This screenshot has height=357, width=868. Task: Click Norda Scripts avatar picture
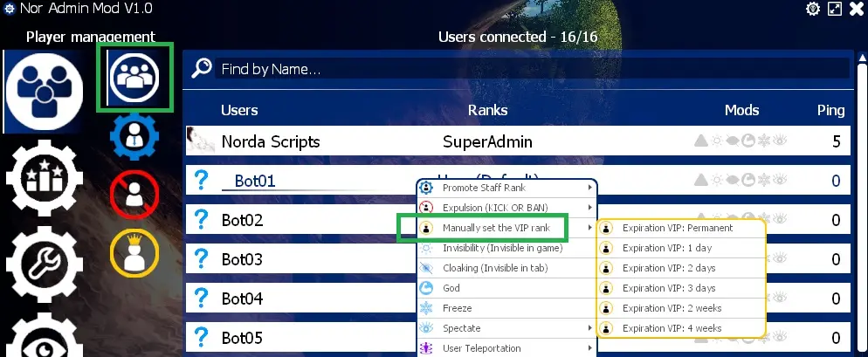200,140
